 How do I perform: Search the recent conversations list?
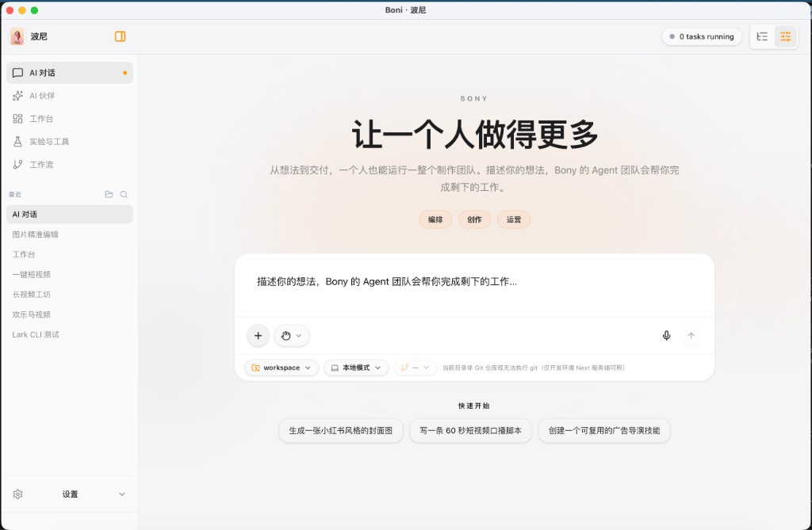[124, 194]
